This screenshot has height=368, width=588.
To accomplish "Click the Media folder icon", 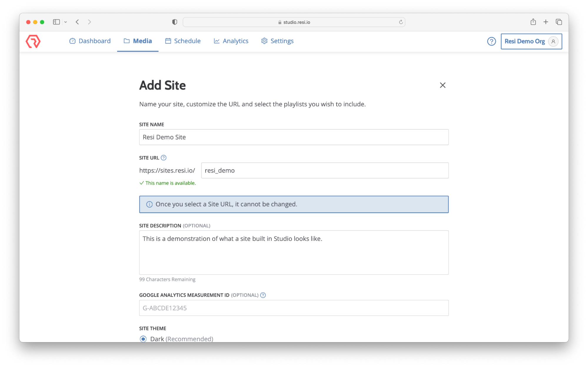I will (x=126, y=41).
